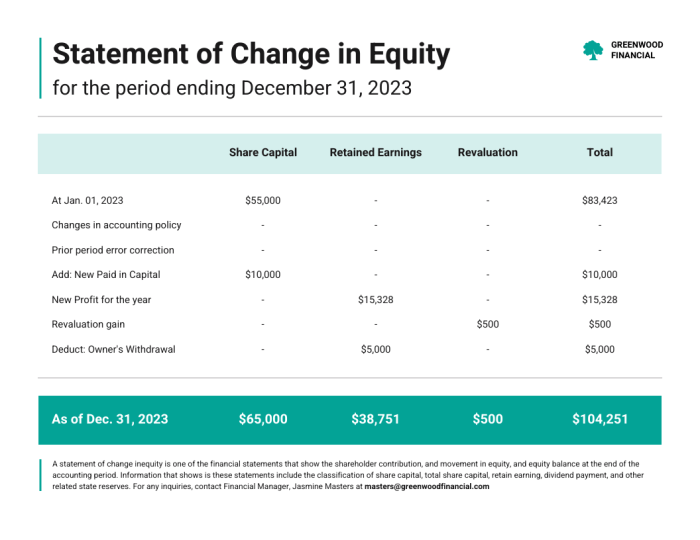Click the $15,328 retained earnings profit value
Image resolution: width=700 pixels, height=540 pixels.
(x=375, y=299)
